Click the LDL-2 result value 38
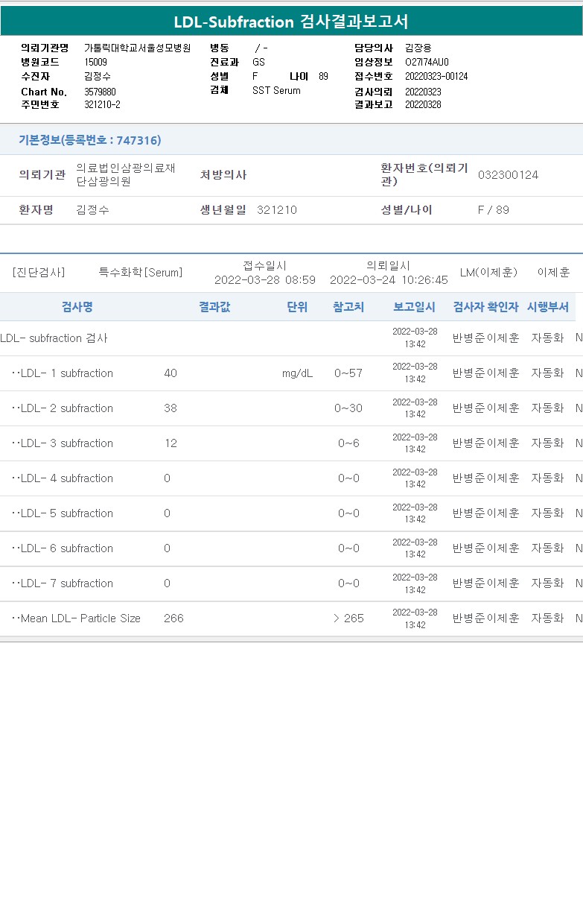The width and height of the screenshot is (583, 924). click(x=171, y=408)
